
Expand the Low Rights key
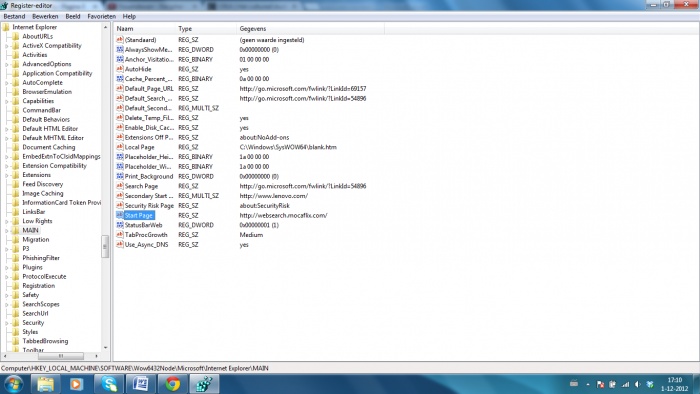click(7, 221)
